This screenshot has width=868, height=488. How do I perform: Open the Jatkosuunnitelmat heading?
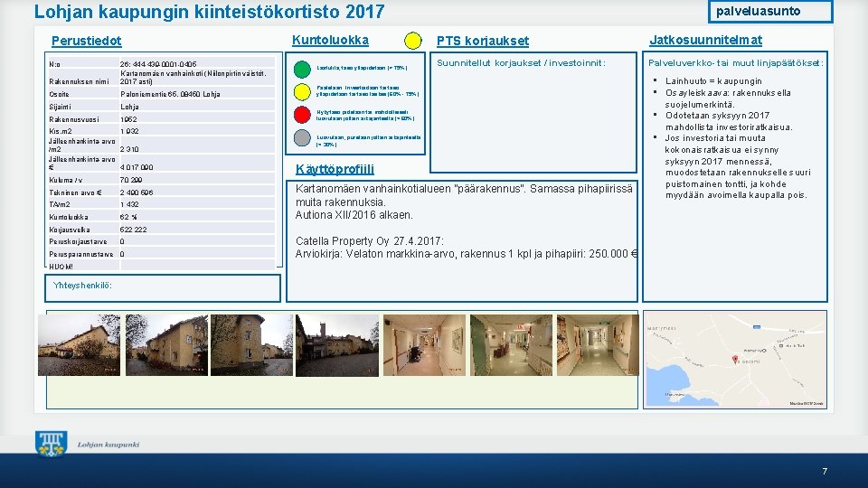tap(705, 41)
